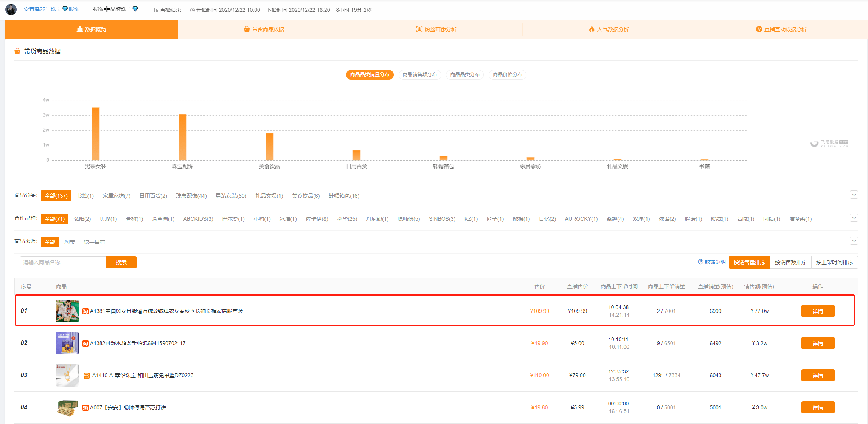This screenshot has height=424, width=868.
Task: Sort by 按销售额排序 tab
Action: pyautogui.click(x=790, y=262)
